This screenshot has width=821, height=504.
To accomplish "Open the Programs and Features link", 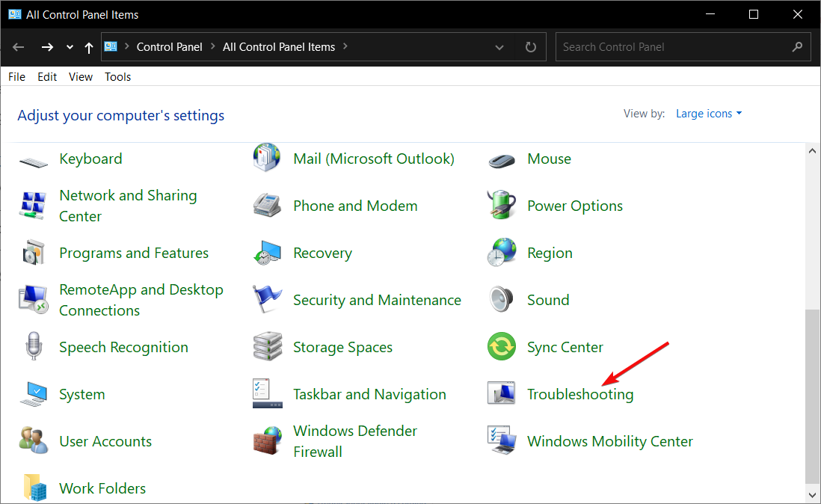I will coord(134,253).
